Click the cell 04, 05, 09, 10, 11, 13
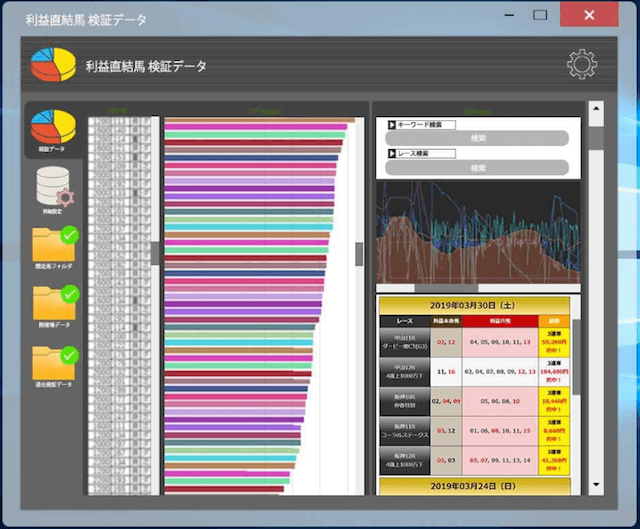 500,342
